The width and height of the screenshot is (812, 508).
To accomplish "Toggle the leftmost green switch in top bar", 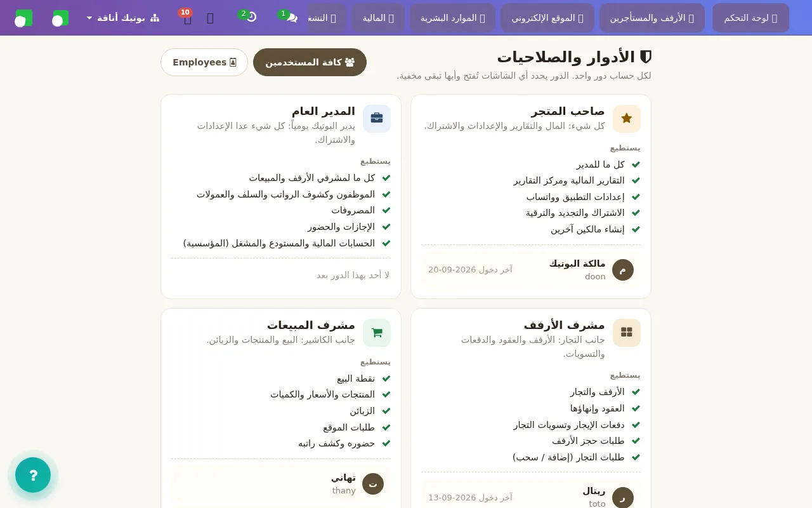I will [23, 18].
